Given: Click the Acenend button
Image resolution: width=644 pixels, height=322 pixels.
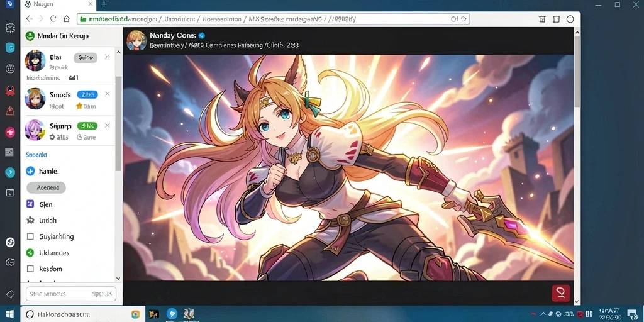Looking at the screenshot, I should [x=47, y=187].
